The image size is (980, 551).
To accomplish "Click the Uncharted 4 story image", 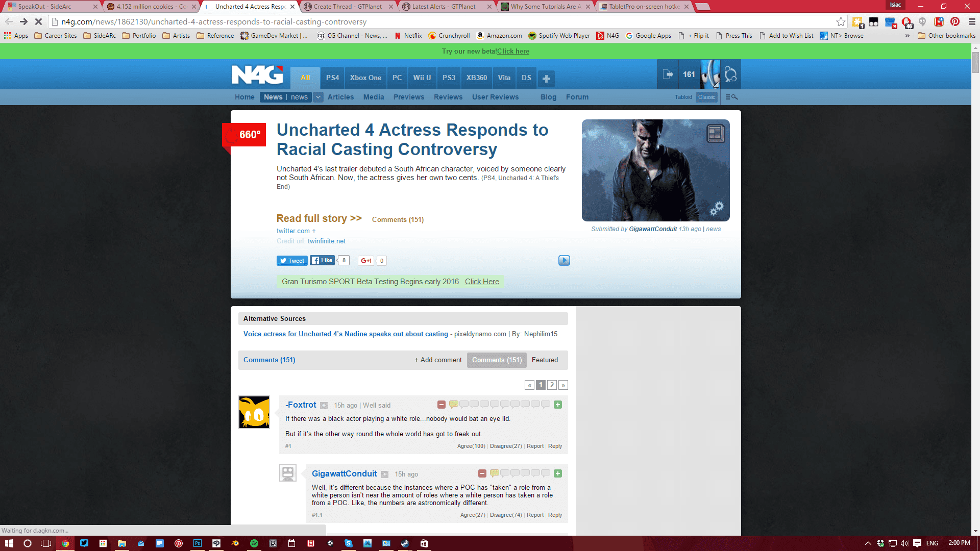I will pos(655,170).
